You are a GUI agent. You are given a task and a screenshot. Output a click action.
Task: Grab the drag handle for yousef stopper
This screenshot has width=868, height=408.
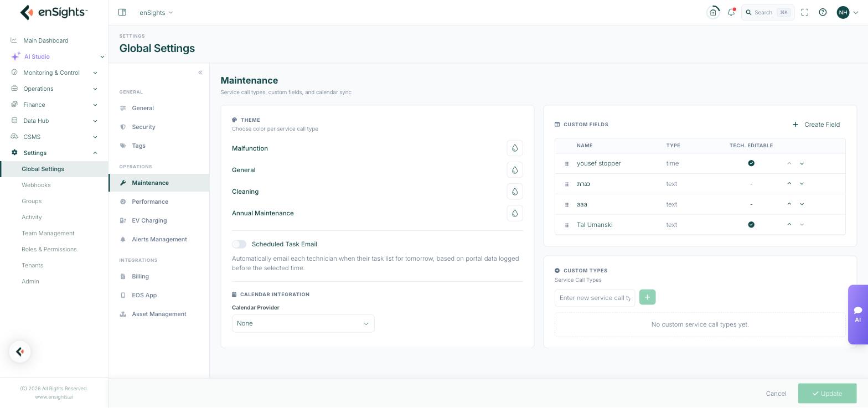(x=567, y=164)
